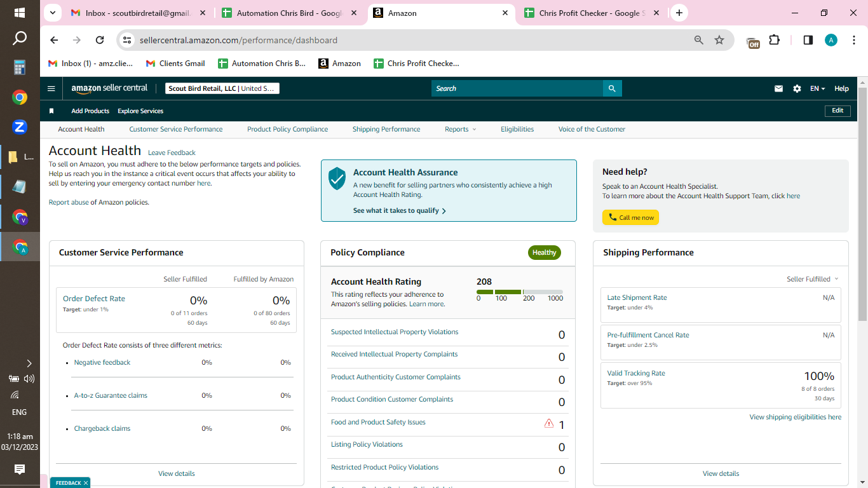The height and width of the screenshot is (488, 868).
Task: Open A-to-z Guarantee claims link
Action: pyautogui.click(x=111, y=395)
